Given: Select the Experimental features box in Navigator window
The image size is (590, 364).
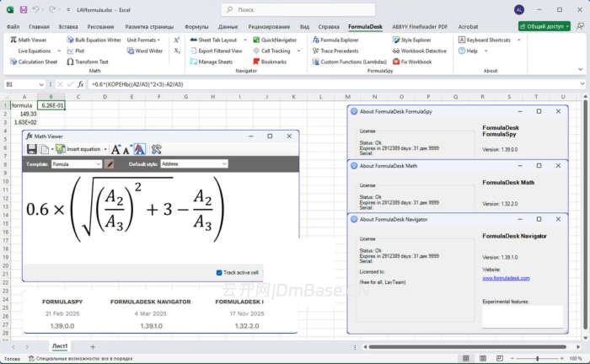Looking at the screenshot, I should pyautogui.click(x=523, y=316).
